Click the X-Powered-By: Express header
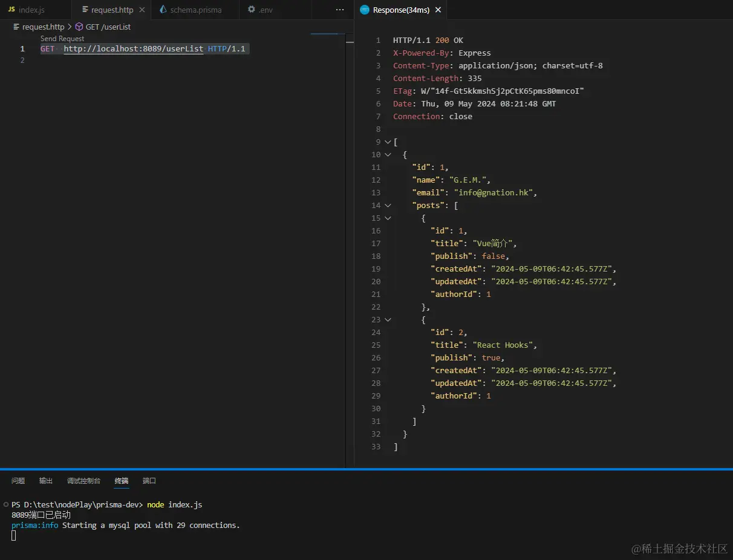733x560 pixels. click(x=442, y=53)
